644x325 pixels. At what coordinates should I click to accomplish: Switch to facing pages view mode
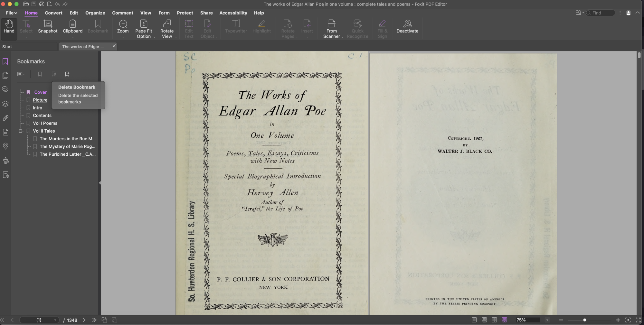[494, 320]
